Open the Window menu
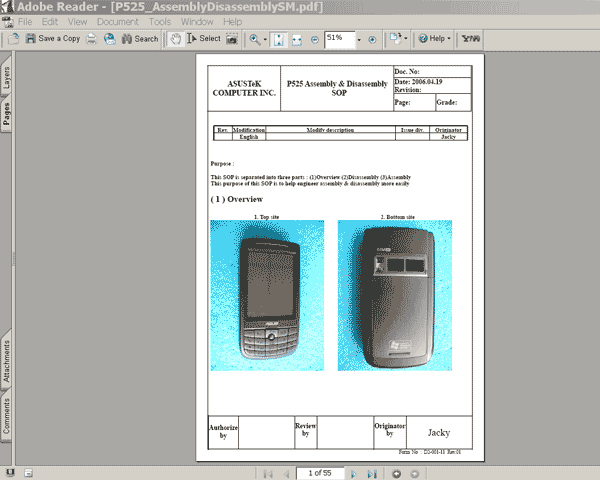The height and width of the screenshot is (480, 600). pos(197,22)
